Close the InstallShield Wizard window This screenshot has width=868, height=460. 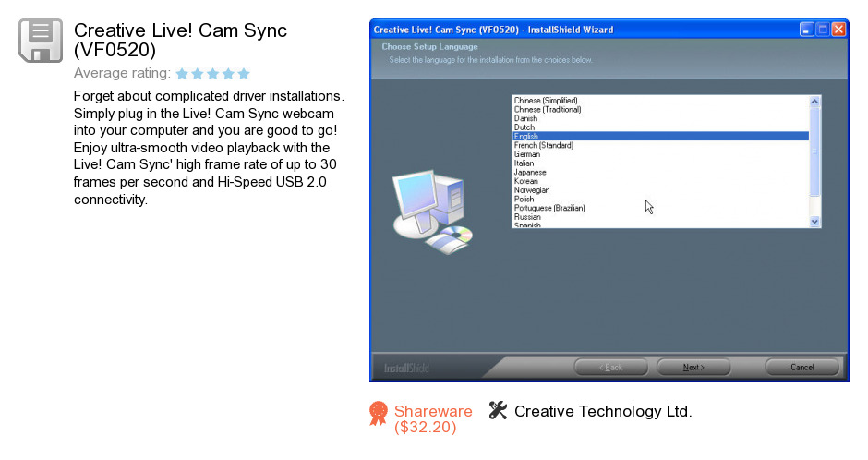(838, 30)
